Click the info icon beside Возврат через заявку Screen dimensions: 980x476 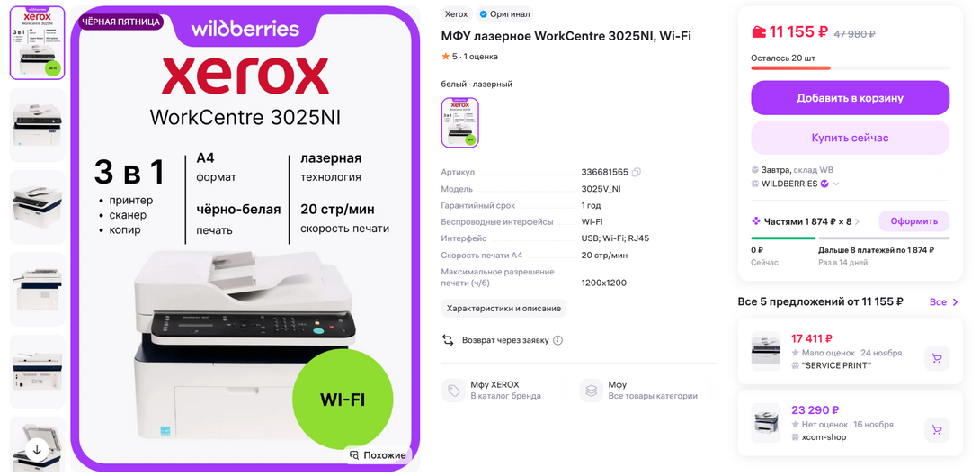pos(558,340)
